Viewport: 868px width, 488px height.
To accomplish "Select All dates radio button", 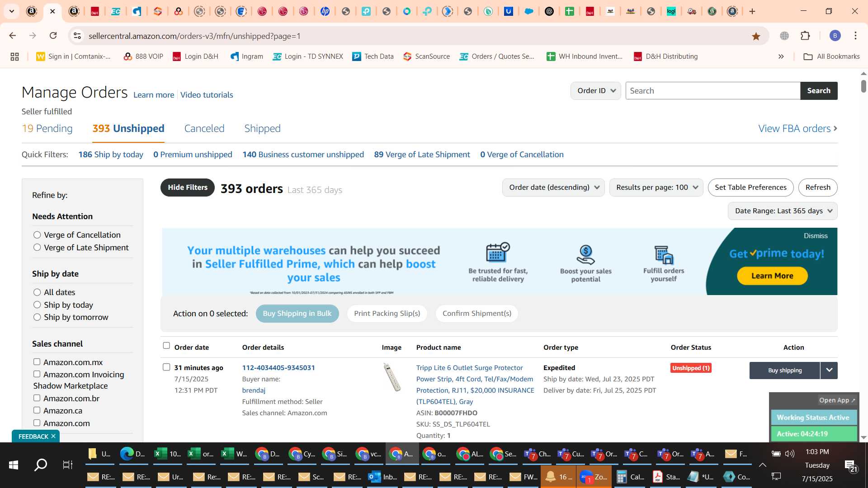I will (x=37, y=292).
